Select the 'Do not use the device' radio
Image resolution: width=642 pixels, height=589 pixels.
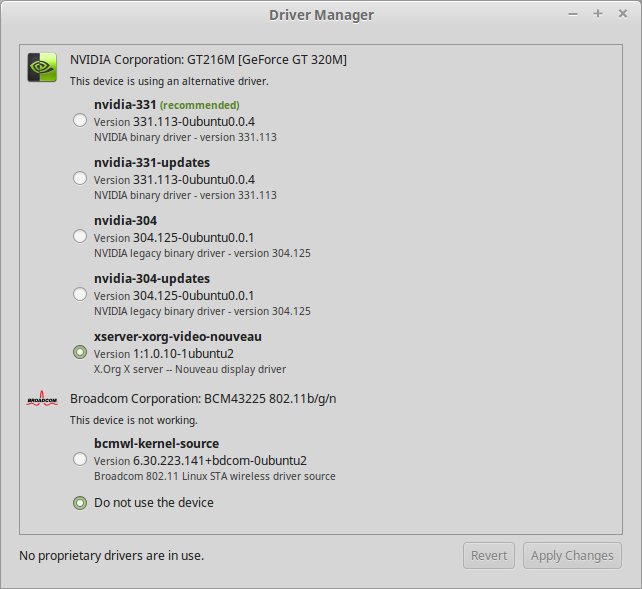coord(80,503)
